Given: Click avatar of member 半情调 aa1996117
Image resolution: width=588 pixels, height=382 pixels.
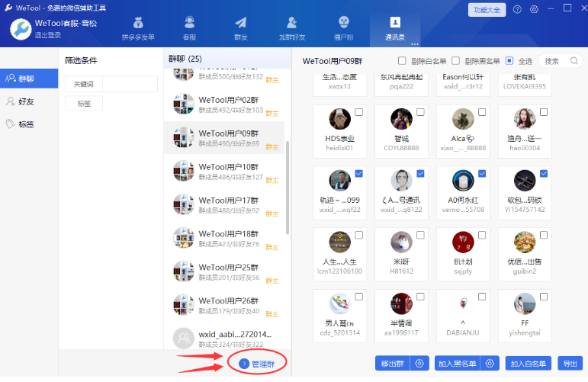Looking at the screenshot, I should (401, 303).
